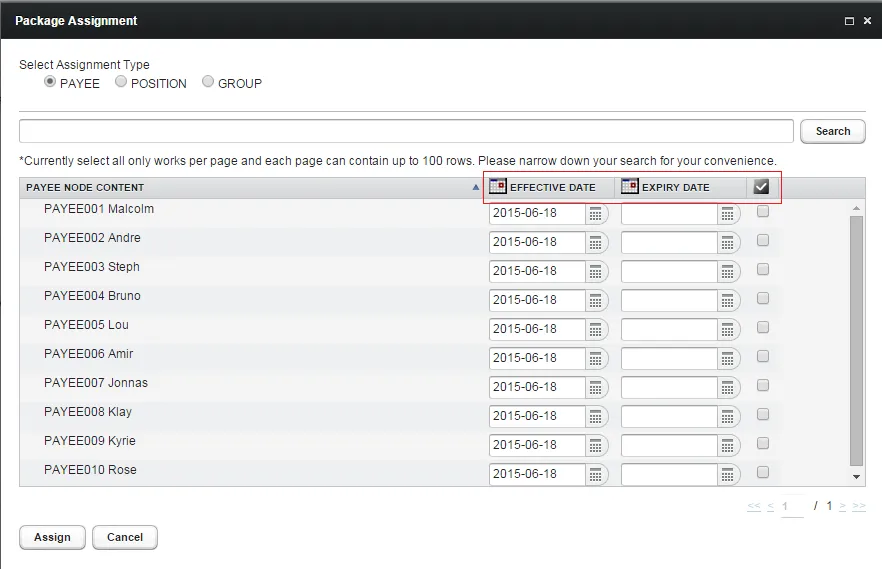
Task: Select the PAYEE009 Kyrie row text
Action: [x=90, y=441]
